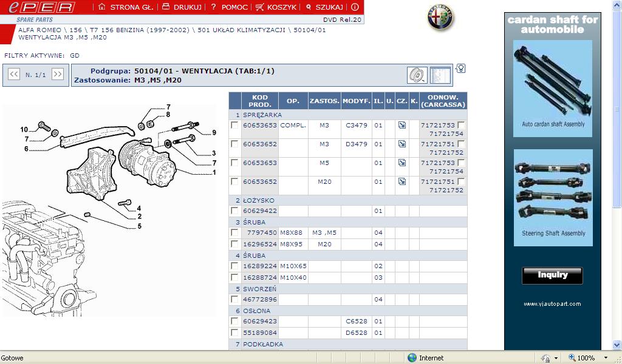Open CZ. link icon for 60653653 C3479
Image resolution: width=622 pixels, height=364 pixels.
pyautogui.click(x=402, y=125)
